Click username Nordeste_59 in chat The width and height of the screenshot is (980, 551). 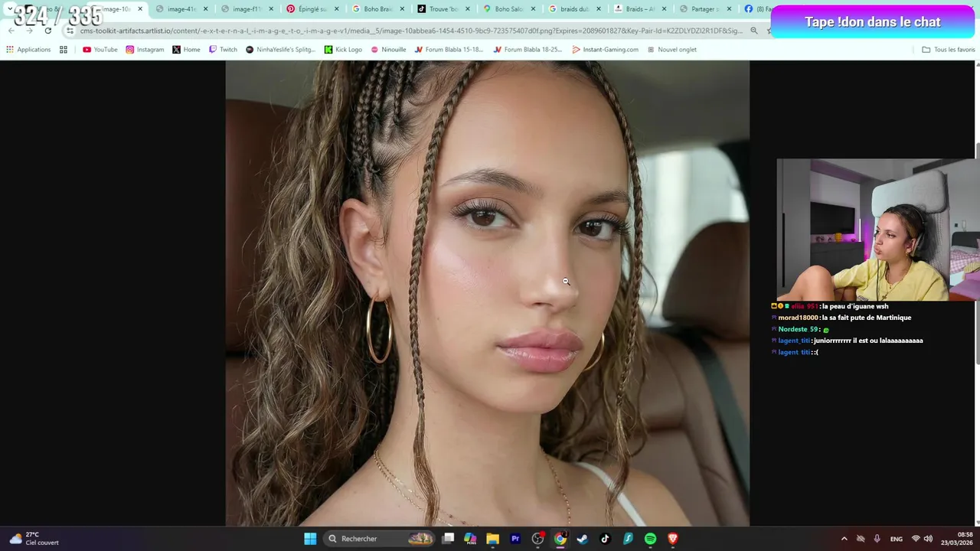(x=798, y=329)
